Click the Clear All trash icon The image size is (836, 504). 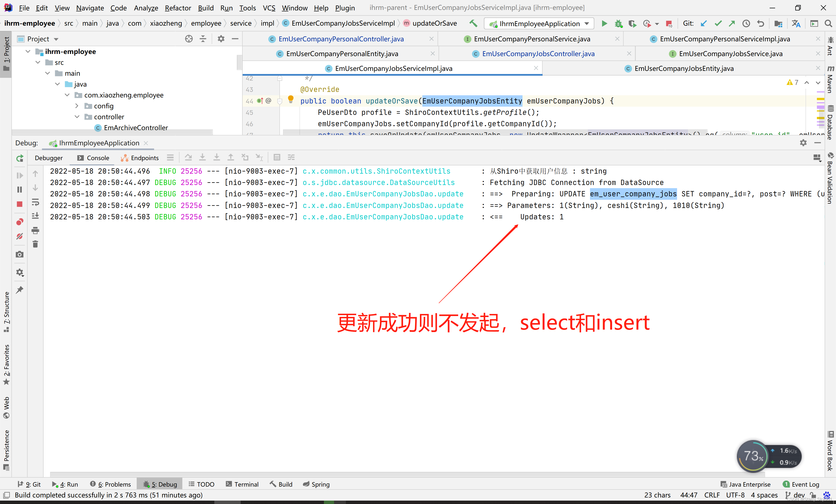(35, 244)
